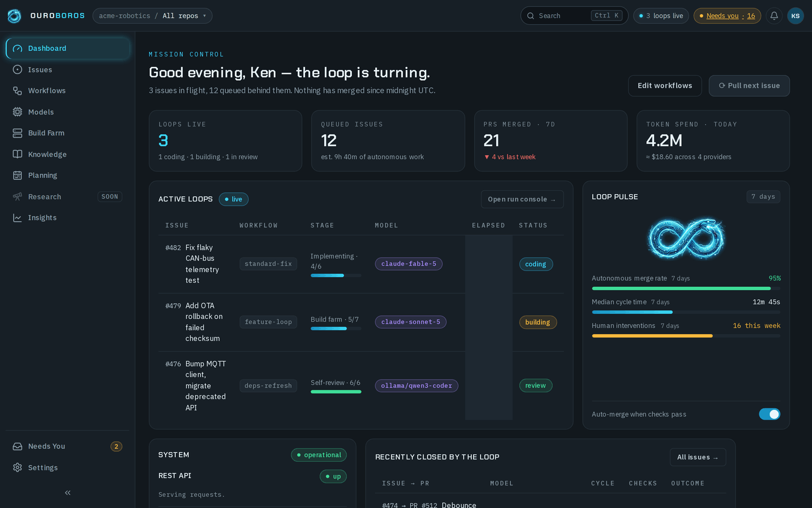Viewport: 812px width, 508px height.
Task: Click the Planning calendar icon
Action: (x=17, y=176)
